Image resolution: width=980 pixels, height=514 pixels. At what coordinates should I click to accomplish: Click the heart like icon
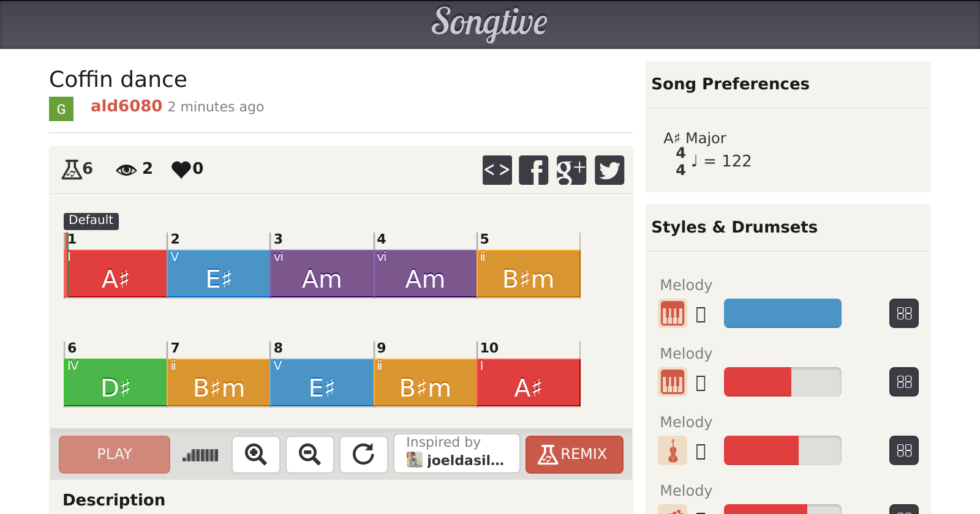coord(181,169)
